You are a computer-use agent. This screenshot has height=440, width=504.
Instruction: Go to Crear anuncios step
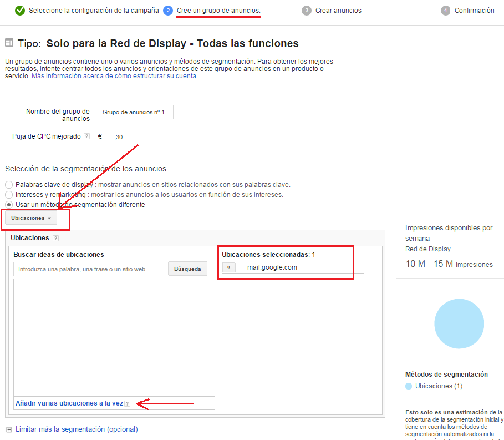point(338,11)
